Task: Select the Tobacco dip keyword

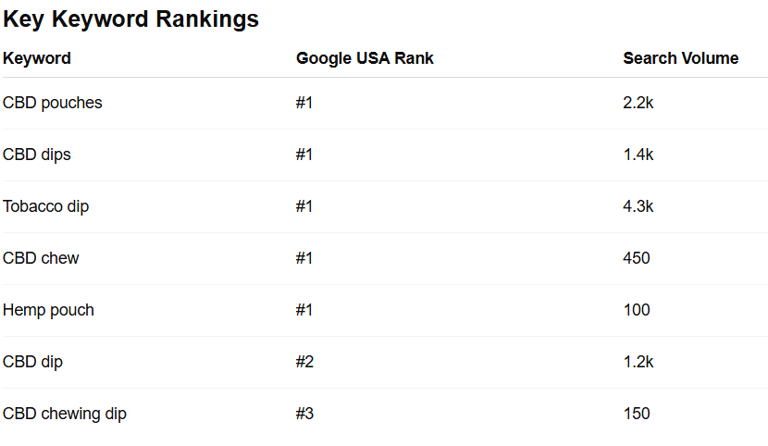Action: 46,207
